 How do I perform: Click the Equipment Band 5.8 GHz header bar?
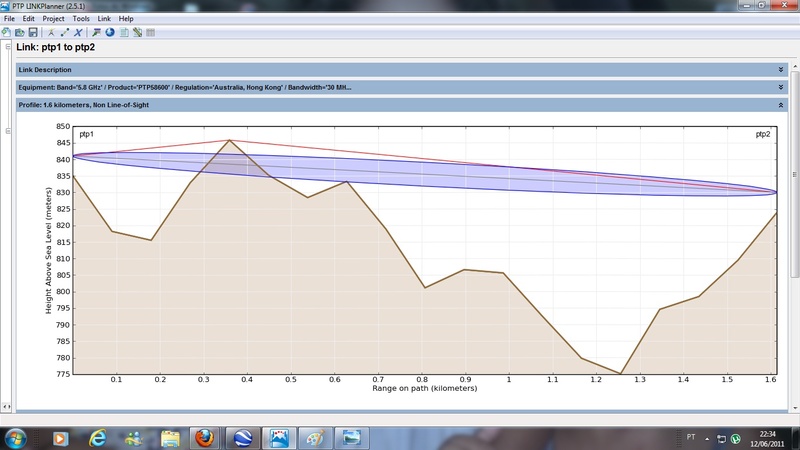pyautogui.click(x=402, y=87)
